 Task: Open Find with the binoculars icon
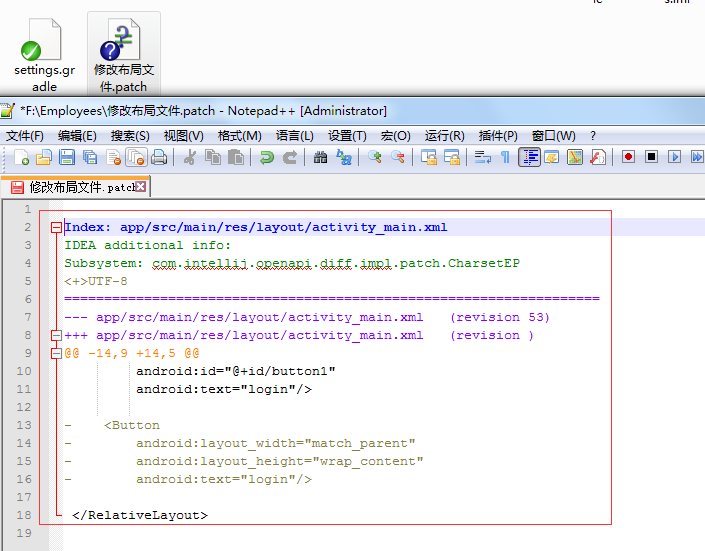click(320, 157)
